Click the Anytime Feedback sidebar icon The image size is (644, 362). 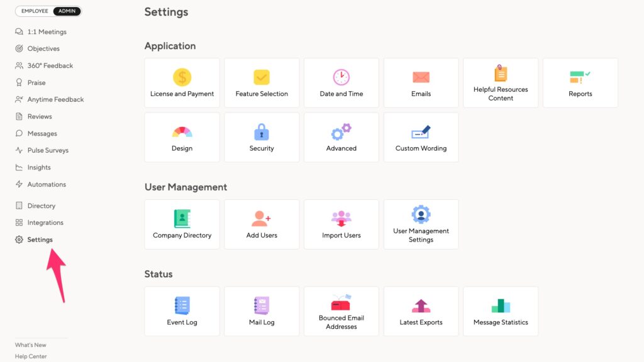pyautogui.click(x=19, y=99)
